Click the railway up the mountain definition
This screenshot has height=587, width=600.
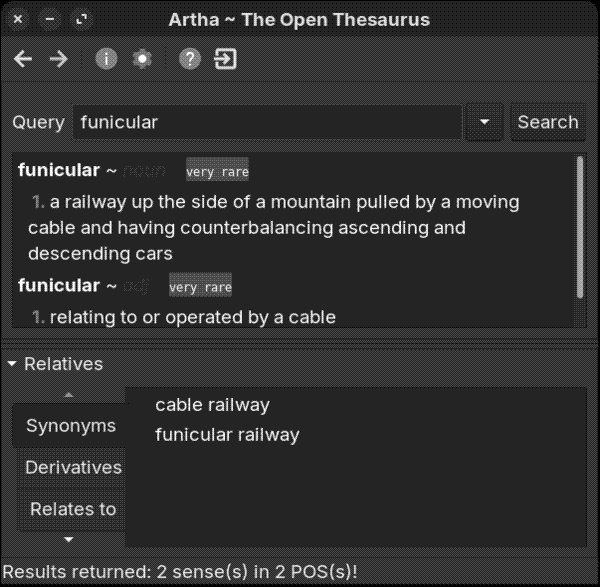click(274, 228)
